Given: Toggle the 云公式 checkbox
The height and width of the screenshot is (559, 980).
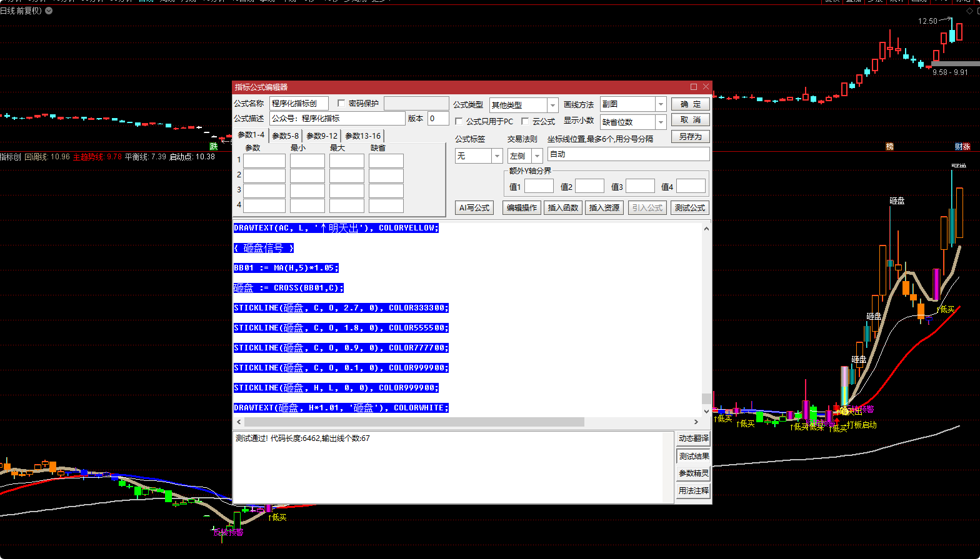Looking at the screenshot, I should pos(525,121).
